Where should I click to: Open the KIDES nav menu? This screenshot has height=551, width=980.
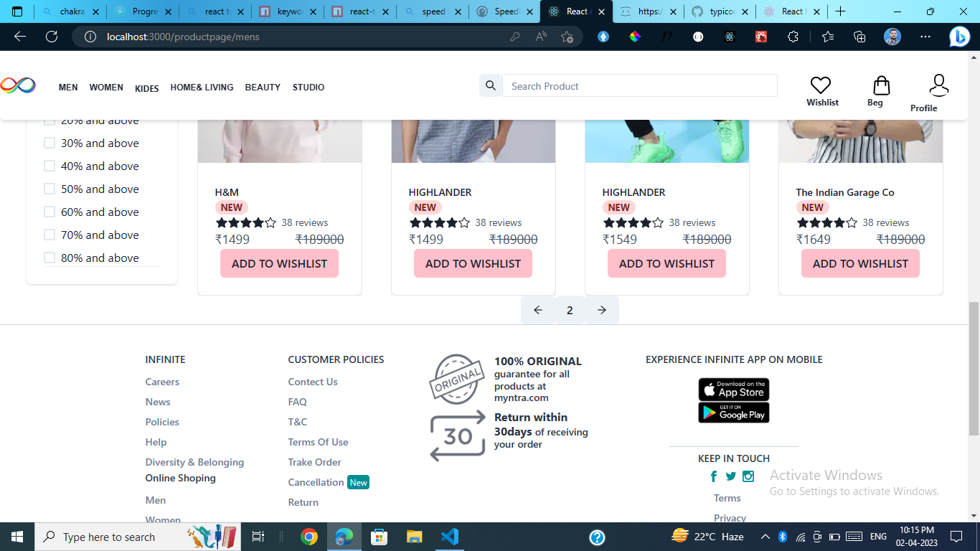click(x=147, y=89)
